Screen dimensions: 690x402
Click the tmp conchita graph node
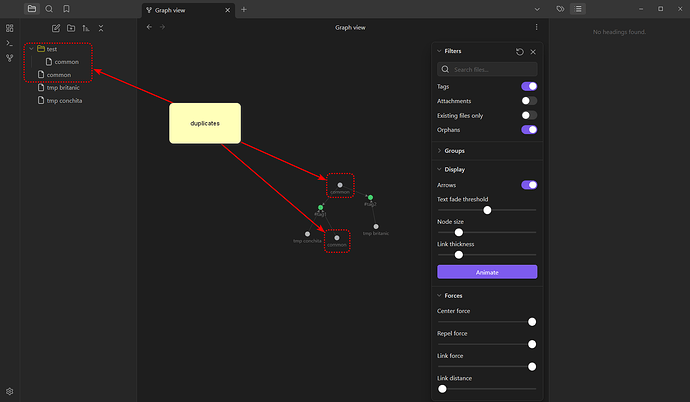coord(307,234)
